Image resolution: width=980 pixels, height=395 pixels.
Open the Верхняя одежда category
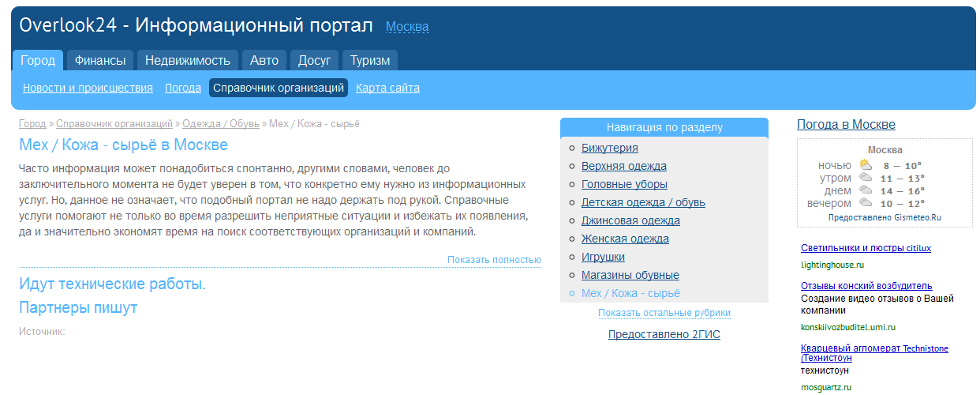(x=624, y=166)
